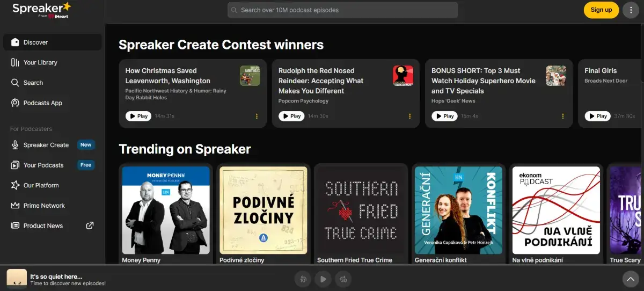Click the main play button in the player bar
This screenshot has width=644, height=291.
[323, 279]
